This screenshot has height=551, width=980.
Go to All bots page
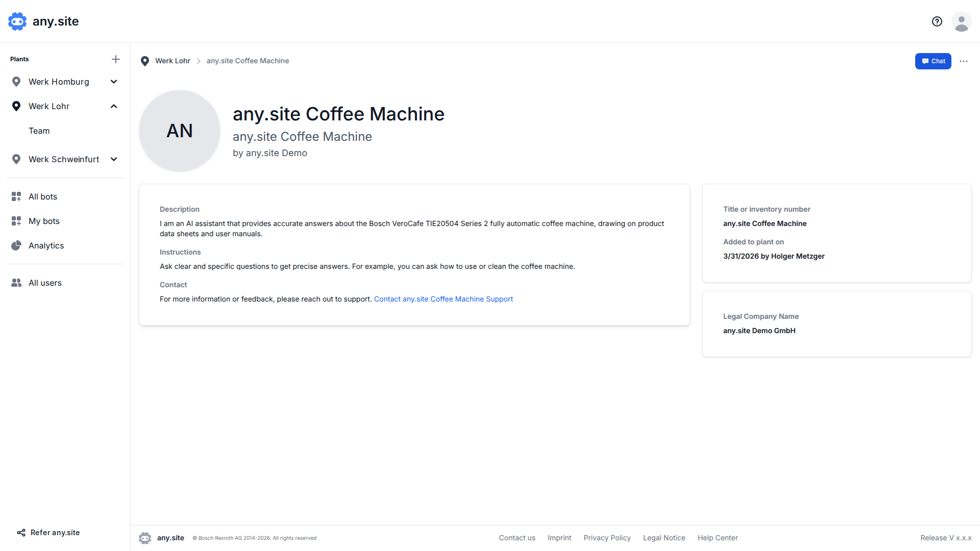click(43, 196)
